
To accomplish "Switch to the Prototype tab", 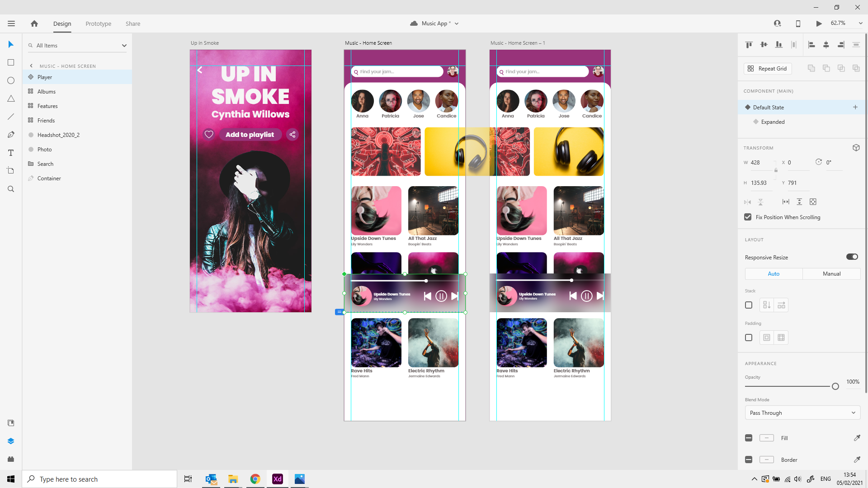I will (98, 23).
